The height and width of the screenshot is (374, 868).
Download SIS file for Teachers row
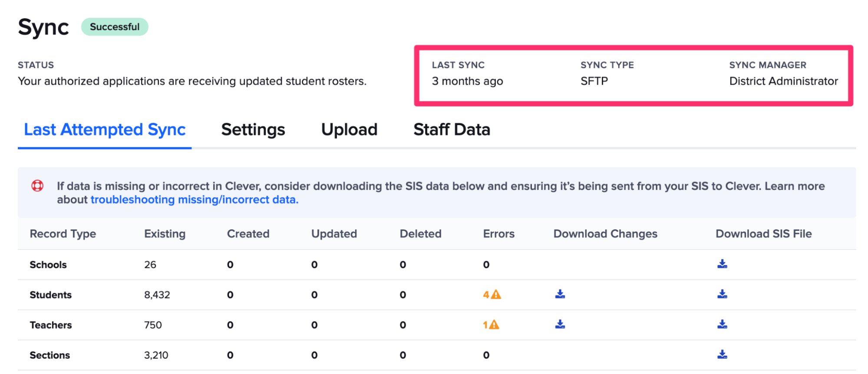tap(722, 324)
